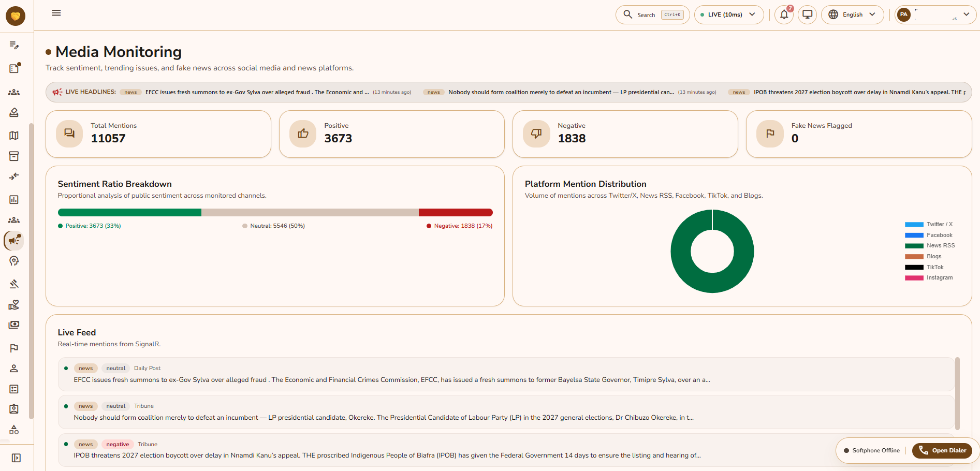This screenshot has height=471, width=980.
Task: Click the Live Feed vertical scrollbar
Action: (957, 393)
